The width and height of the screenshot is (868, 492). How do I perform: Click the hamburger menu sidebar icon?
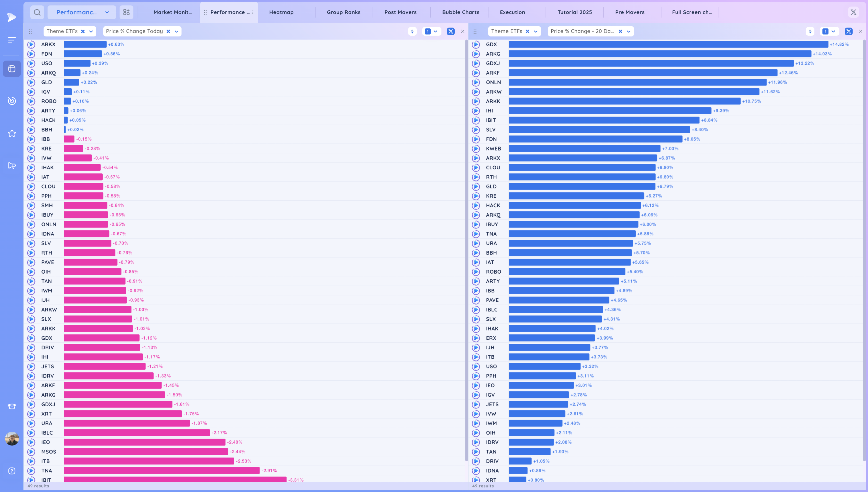coord(12,40)
